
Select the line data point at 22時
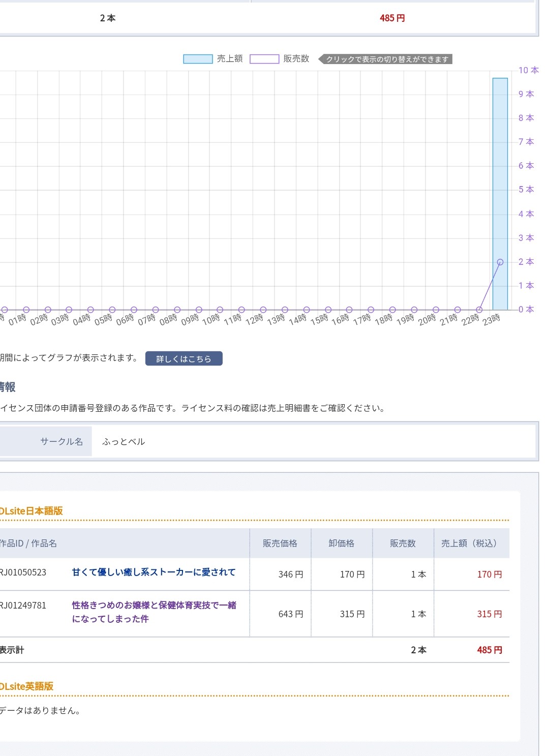pos(479,310)
